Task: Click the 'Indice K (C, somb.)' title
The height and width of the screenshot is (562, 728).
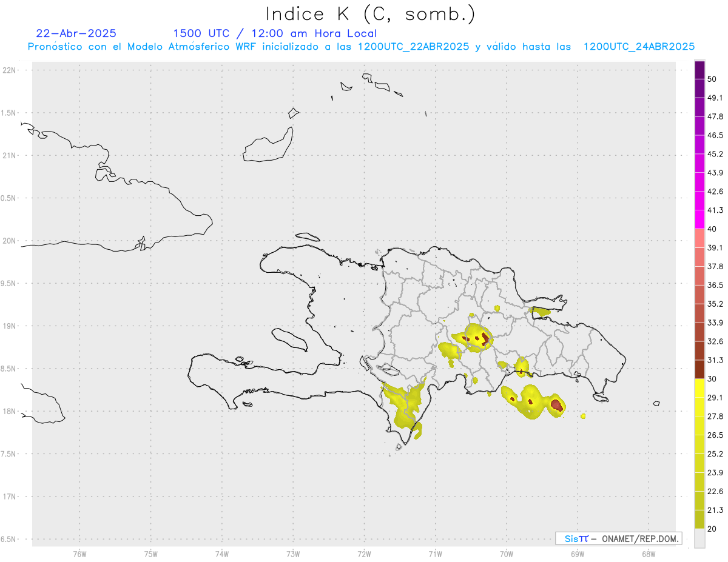Action: pos(370,14)
